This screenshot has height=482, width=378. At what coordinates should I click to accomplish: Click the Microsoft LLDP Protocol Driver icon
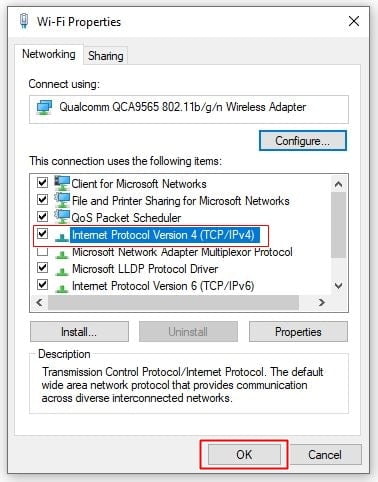[62, 270]
